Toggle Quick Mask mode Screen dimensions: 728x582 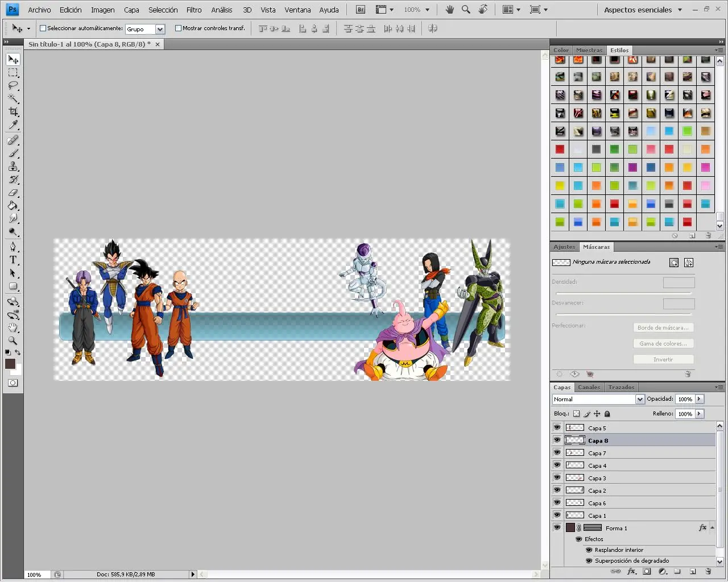click(x=13, y=383)
